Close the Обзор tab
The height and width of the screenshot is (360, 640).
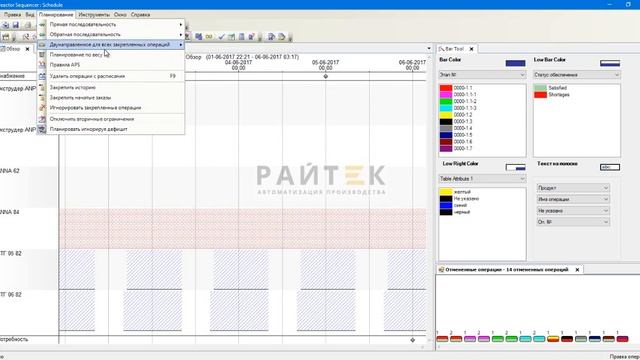coord(27,49)
